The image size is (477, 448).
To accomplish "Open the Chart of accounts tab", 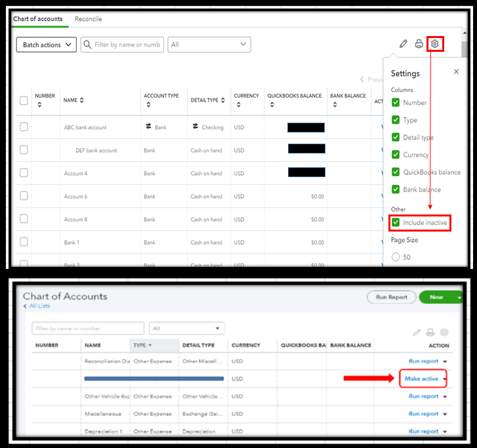I will click(37, 19).
